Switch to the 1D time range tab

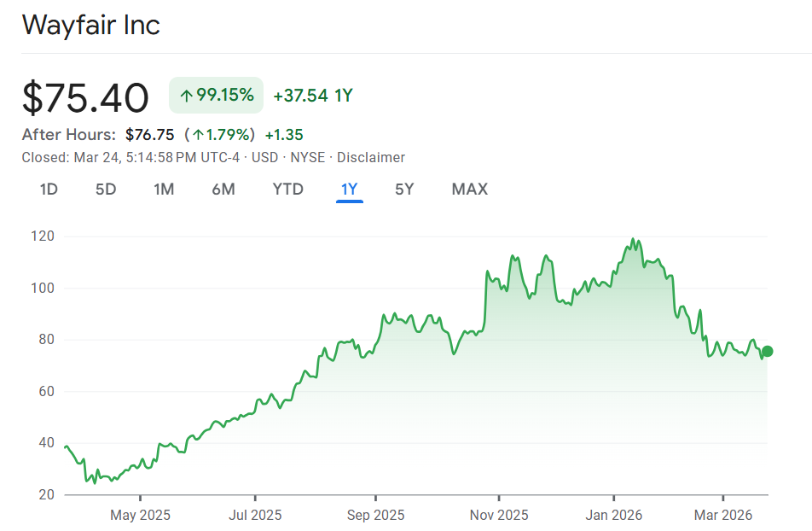[49, 190]
